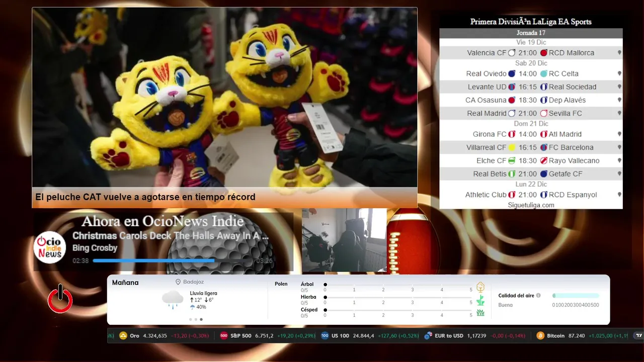
Task: Click the OcioNews Indie round logo
Action: [50, 247]
